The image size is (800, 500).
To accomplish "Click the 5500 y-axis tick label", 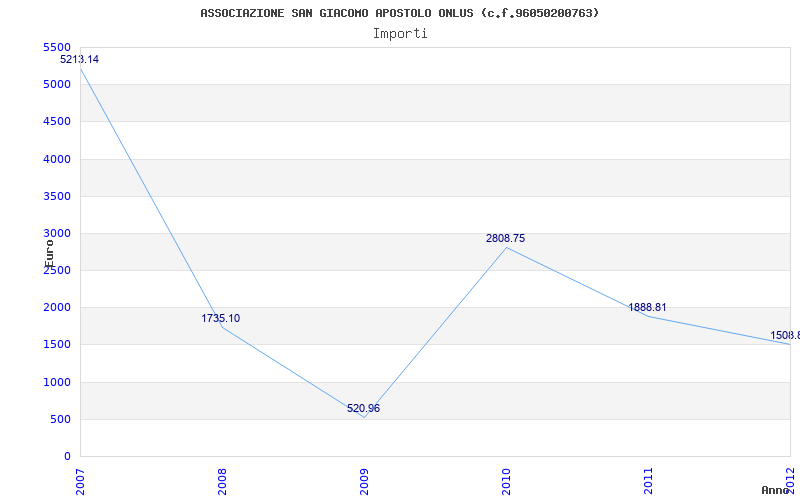I will [x=57, y=47].
